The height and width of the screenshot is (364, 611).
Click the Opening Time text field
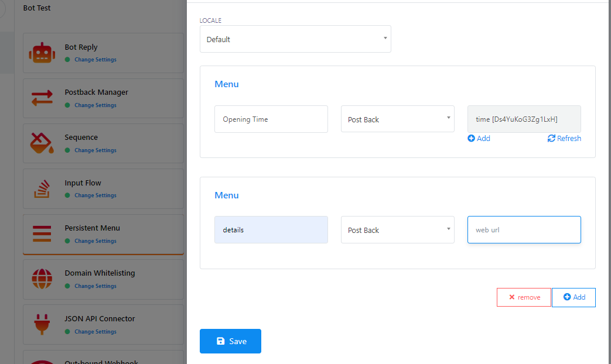(x=271, y=119)
